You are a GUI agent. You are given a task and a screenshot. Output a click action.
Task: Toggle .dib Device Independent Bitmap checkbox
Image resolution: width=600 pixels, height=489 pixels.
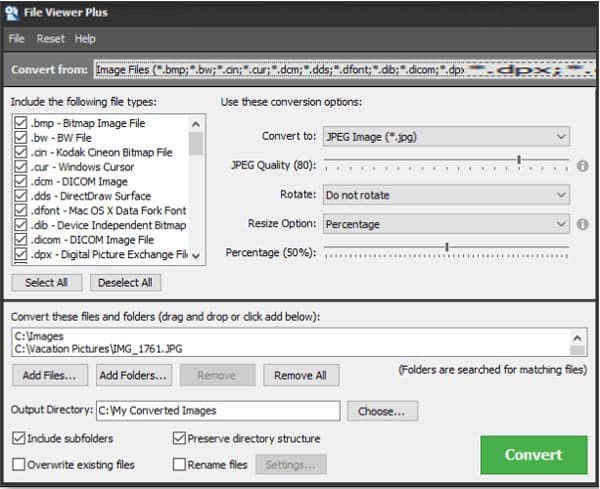pyautogui.click(x=21, y=225)
